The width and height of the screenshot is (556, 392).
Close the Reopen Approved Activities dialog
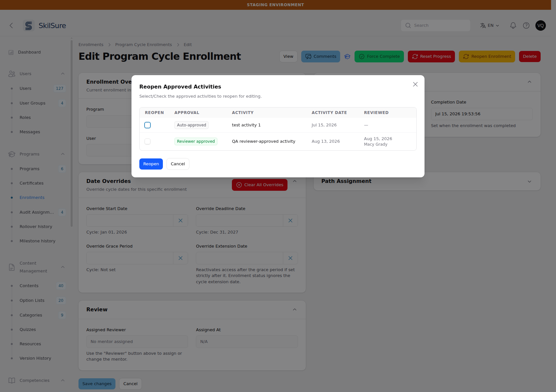coord(415,84)
